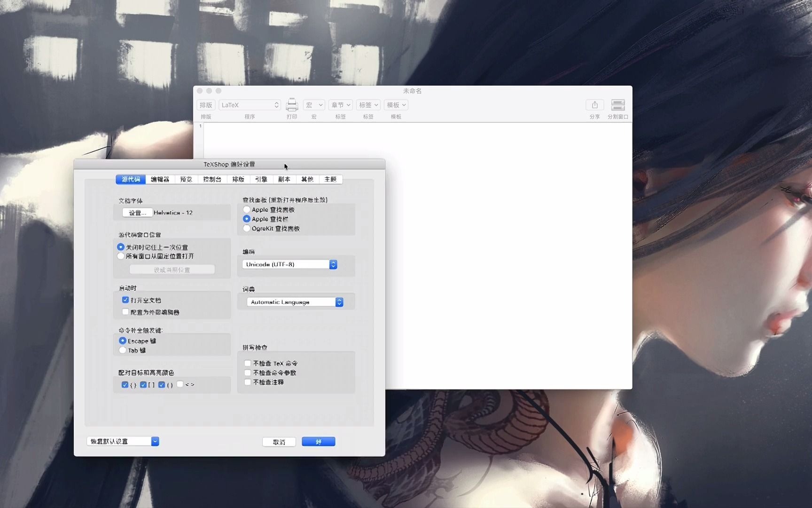Toggle the 不检查命令参数 checkbox
This screenshot has height=508, width=812.
[x=248, y=373]
